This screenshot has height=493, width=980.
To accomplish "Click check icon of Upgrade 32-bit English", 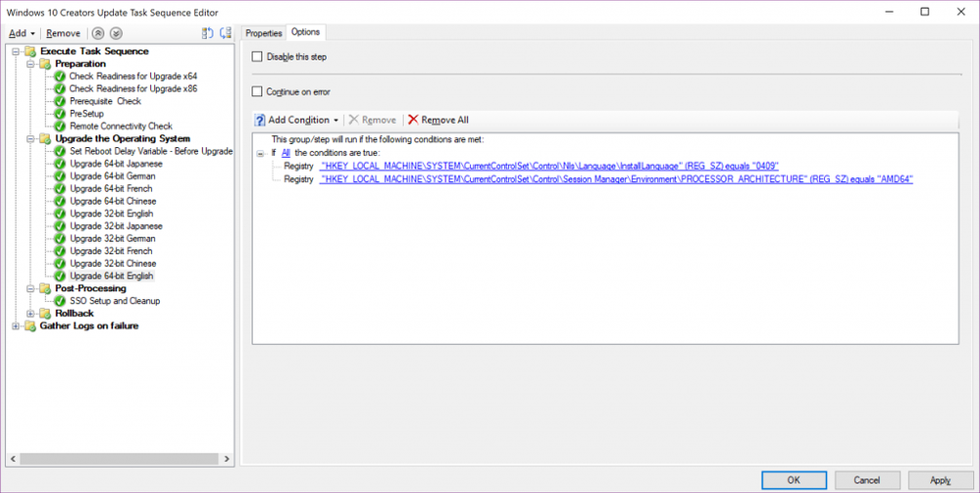I will pos(60,214).
